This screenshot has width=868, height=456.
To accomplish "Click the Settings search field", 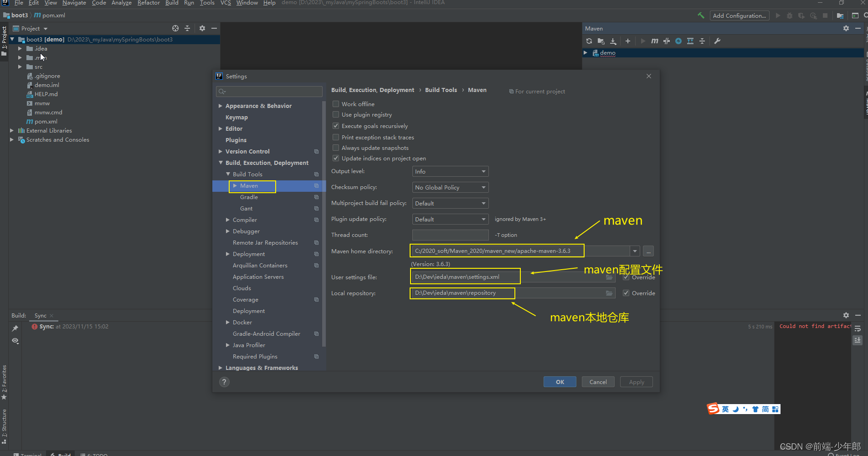I will [x=269, y=92].
